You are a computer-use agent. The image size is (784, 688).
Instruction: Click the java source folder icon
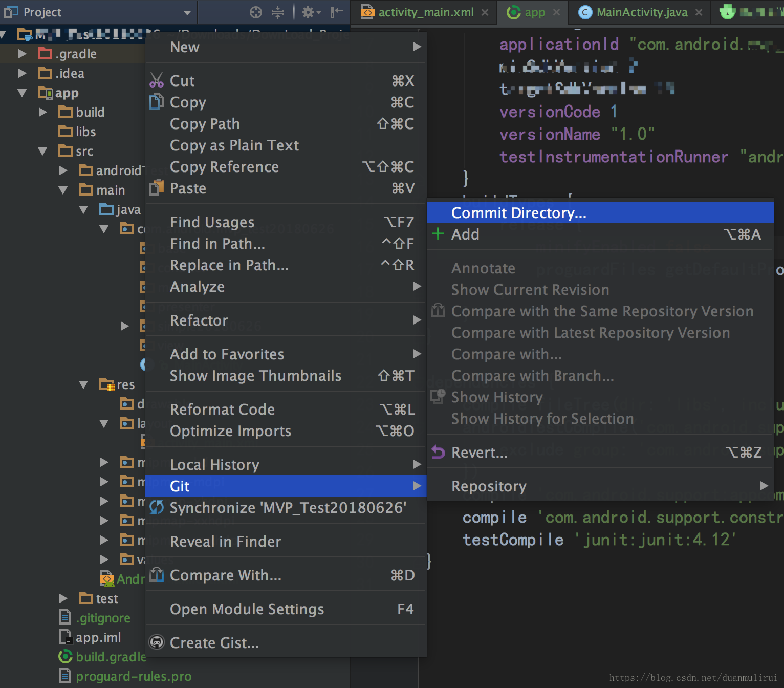pyautogui.click(x=106, y=209)
